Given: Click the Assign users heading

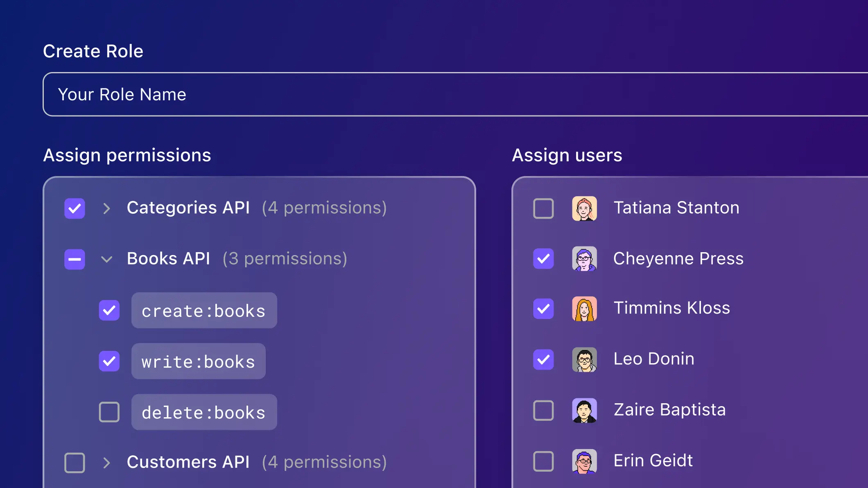Looking at the screenshot, I should (567, 156).
